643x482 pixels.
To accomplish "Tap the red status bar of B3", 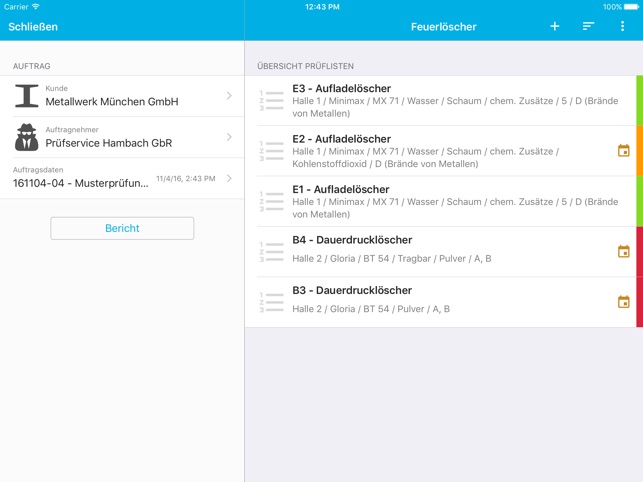I will (640, 302).
